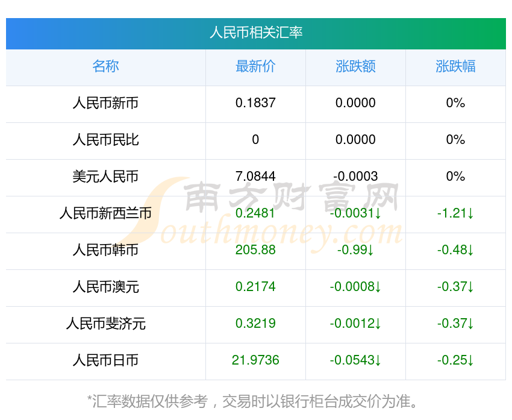This screenshot has width=512, height=420.
Task: Click the 人民币民比 row name
Action: (105, 140)
